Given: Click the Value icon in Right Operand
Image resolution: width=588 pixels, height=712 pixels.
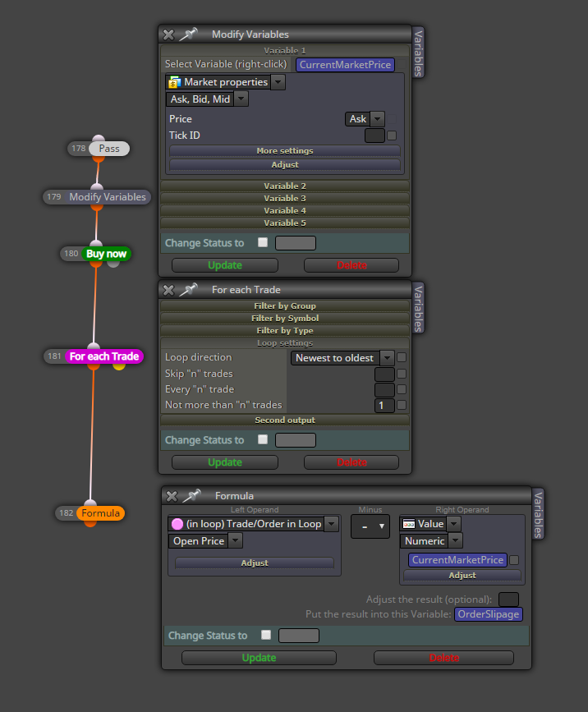Looking at the screenshot, I should tap(409, 524).
